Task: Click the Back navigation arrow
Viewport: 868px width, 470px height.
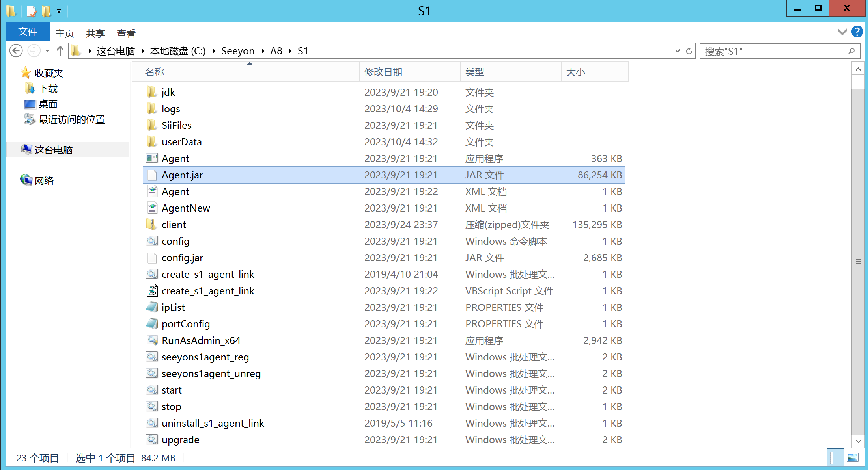Action: pos(16,51)
